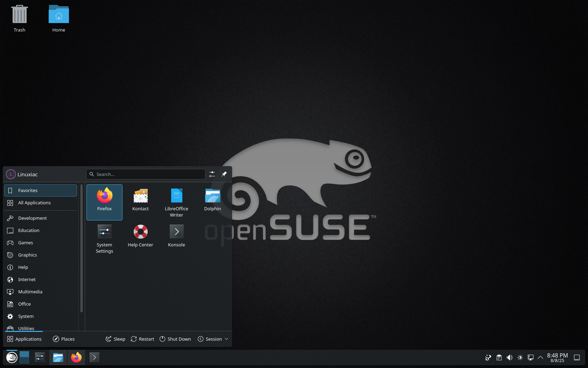Open Dolphin file manager in Favorites
The image size is (588, 368).
point(212,202)
